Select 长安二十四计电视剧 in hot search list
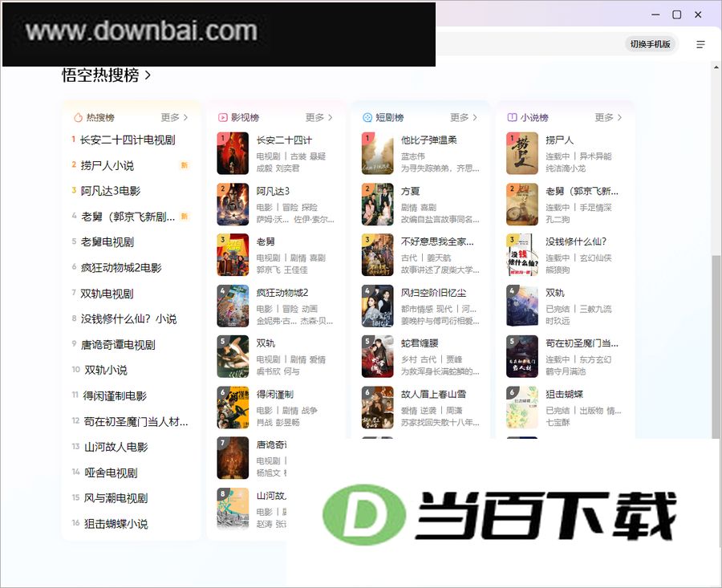 (x=128, y=140)
